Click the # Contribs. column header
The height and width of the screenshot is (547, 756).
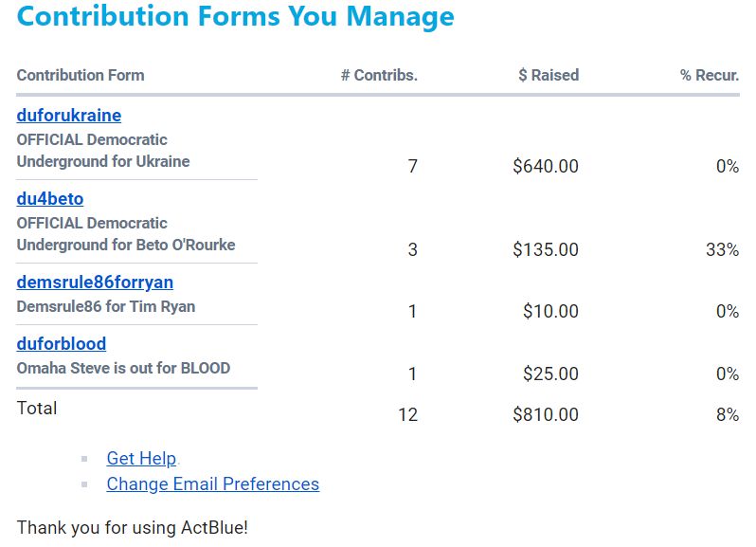pyautogui.click(x=379, y=76)
